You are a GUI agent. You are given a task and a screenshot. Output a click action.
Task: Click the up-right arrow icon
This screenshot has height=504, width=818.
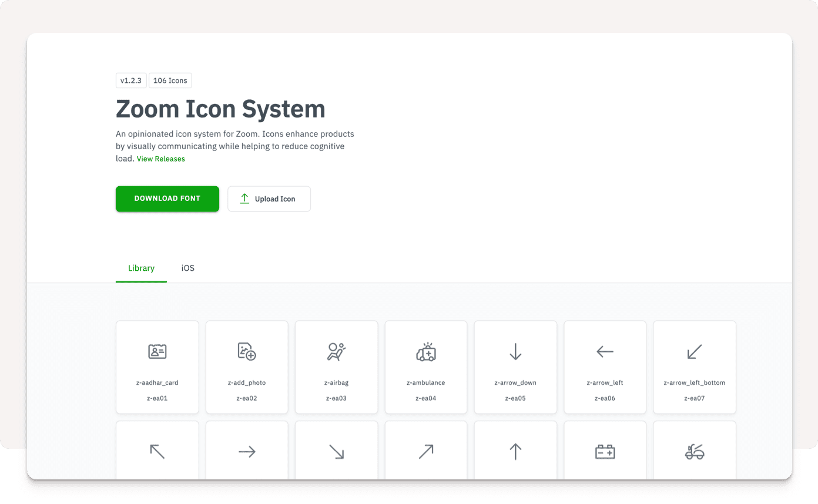tap(426, 451)
